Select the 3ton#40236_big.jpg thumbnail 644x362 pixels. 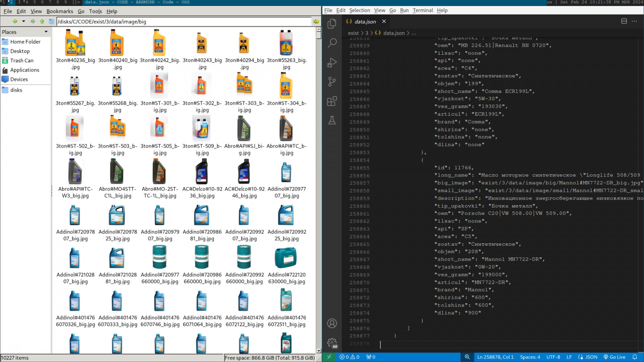[75, 50]
